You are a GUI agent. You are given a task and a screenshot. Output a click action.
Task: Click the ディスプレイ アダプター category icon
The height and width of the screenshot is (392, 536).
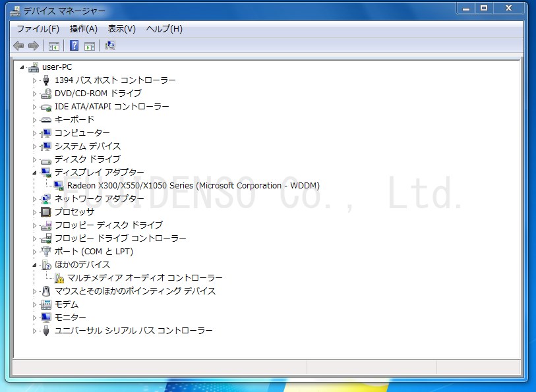tap(45, 173)
